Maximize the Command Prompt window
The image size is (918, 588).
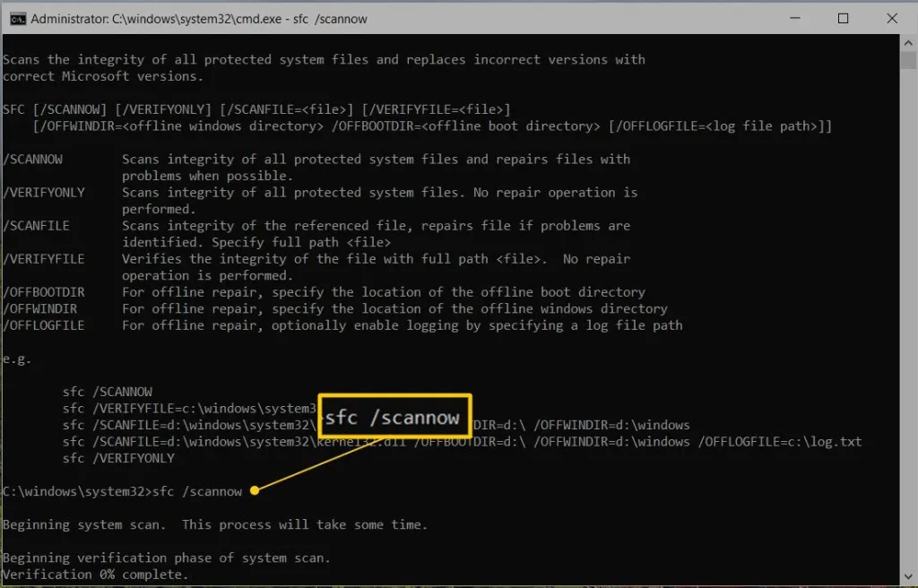(843, 17)
